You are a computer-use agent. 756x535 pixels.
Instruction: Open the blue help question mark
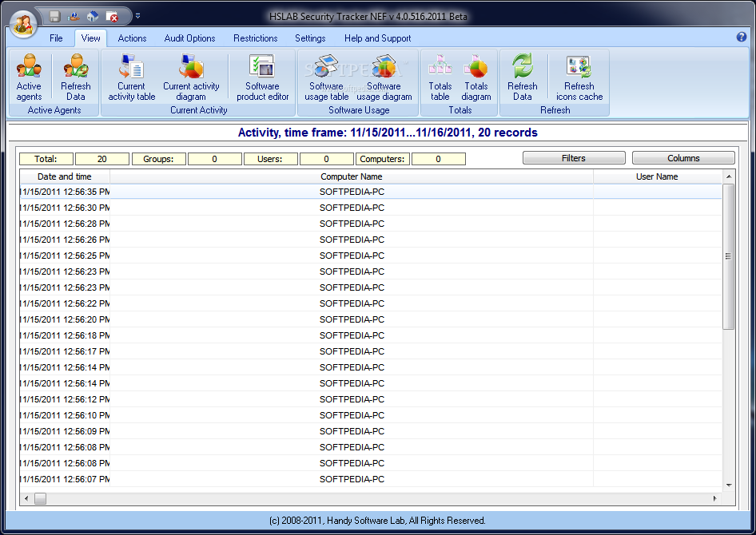coord(742,37)
